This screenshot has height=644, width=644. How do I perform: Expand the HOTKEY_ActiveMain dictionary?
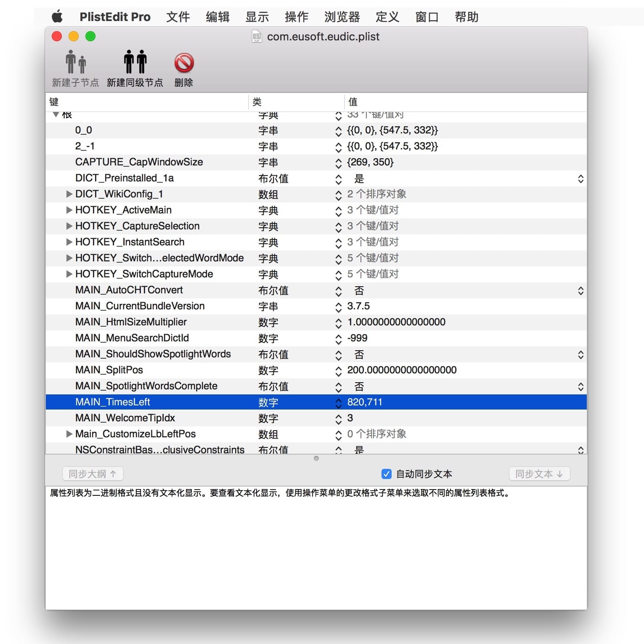coord(69,210)
